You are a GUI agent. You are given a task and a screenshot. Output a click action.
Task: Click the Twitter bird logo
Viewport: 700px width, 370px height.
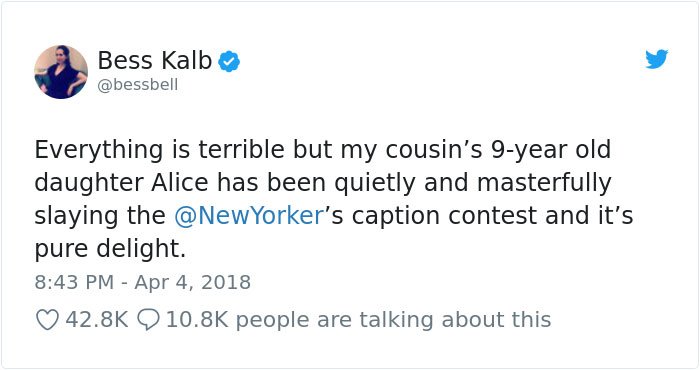656,59
